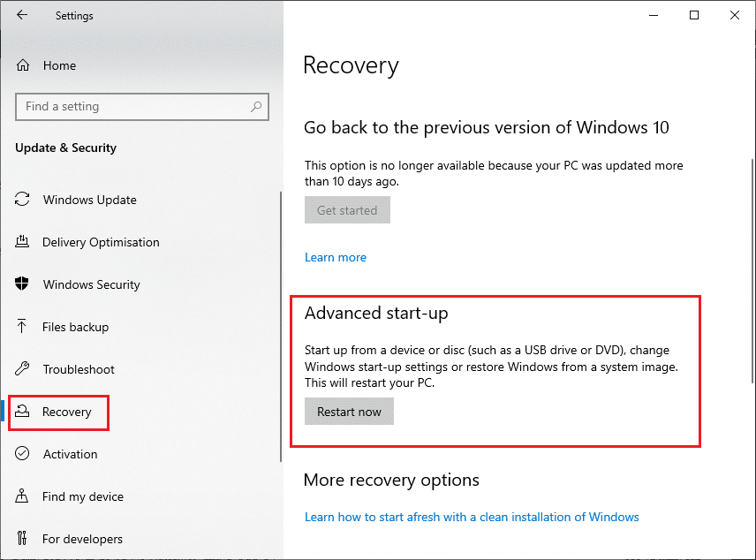
Task: Click the search magnifier icon
Action: pos(256,107)
